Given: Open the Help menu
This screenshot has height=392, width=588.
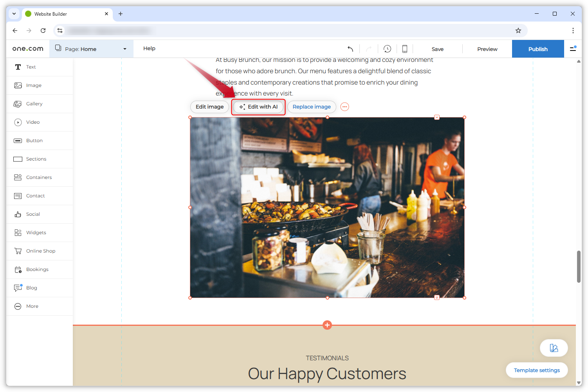Looking at the screenshot, I should (x=149, y=48).
